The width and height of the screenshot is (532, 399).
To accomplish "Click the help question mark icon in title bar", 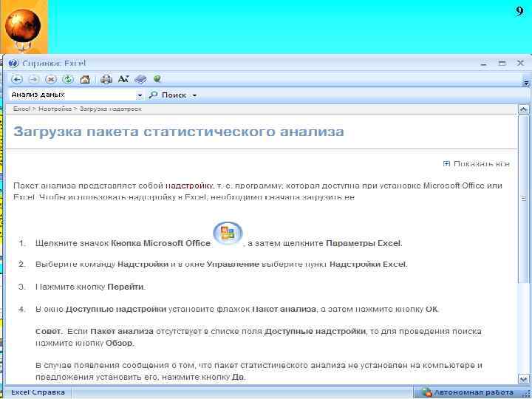I will point(13,64).
